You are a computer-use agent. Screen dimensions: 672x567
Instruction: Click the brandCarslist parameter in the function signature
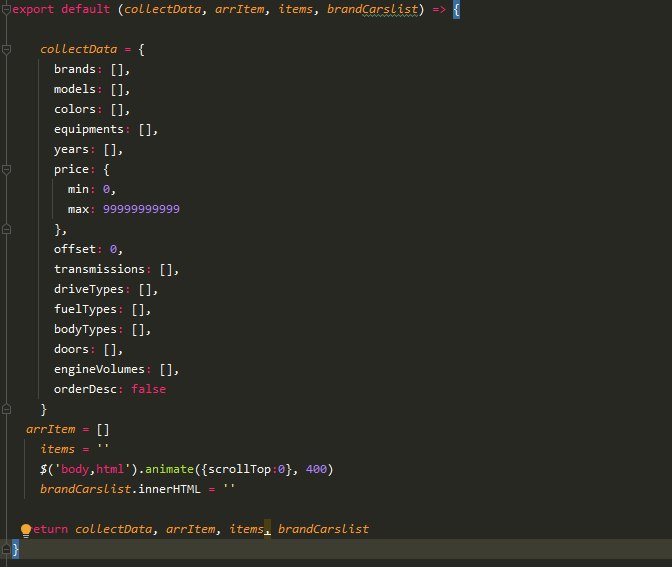pyautogui.click(x=372, y=9)
